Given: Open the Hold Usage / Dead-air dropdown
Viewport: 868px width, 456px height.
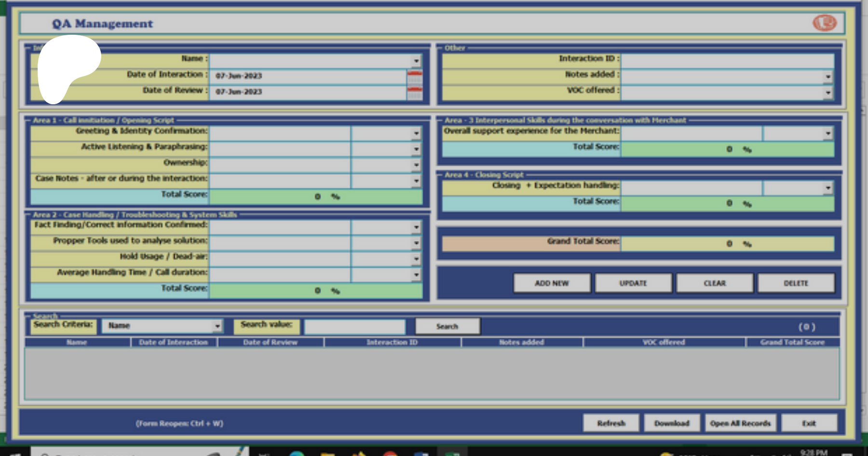Looking at the screenshot, I should (416, 259).
